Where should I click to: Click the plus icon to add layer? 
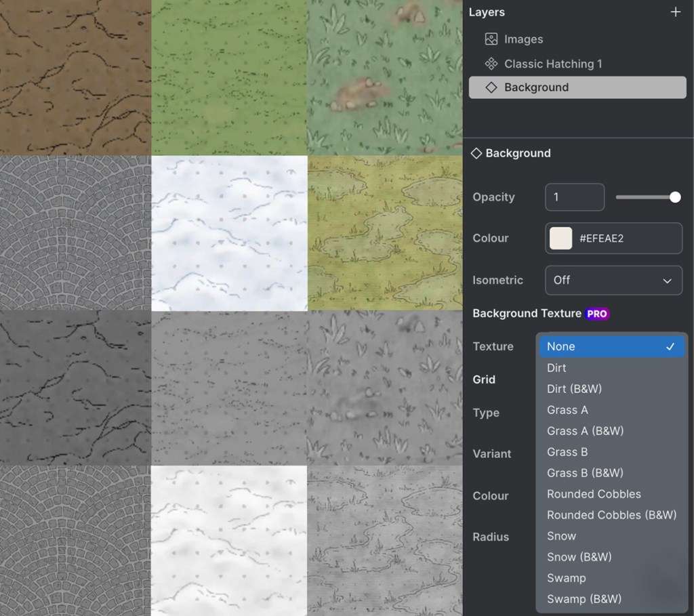[675, 12]
